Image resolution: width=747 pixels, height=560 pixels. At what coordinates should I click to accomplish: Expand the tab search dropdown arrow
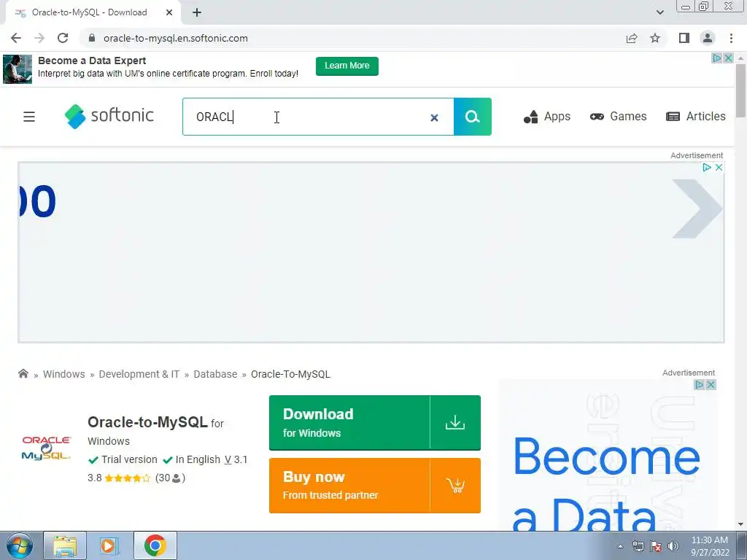coord(659,12)
